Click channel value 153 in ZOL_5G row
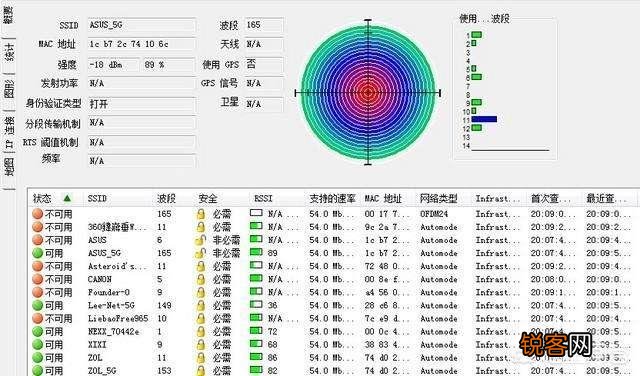Image resolution: width=640 pixels, height=376 pixels. pyautogui.click(x=164, y=371)
